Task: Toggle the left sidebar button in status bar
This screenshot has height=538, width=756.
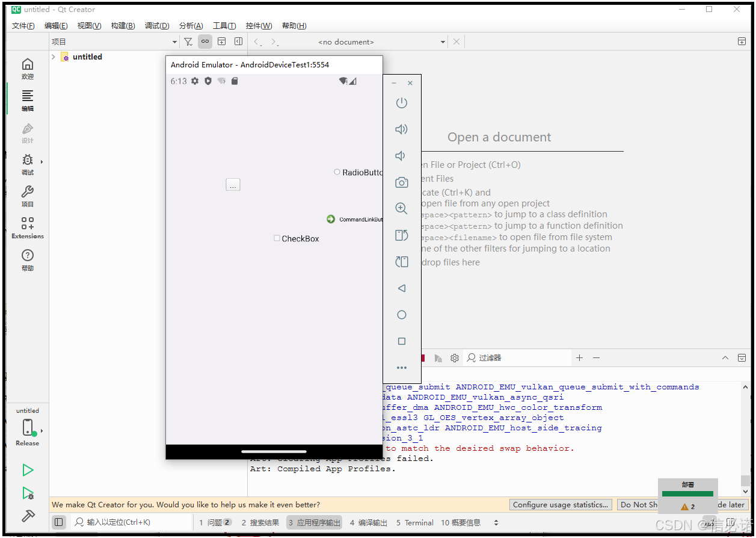Action: coord(58,522)
